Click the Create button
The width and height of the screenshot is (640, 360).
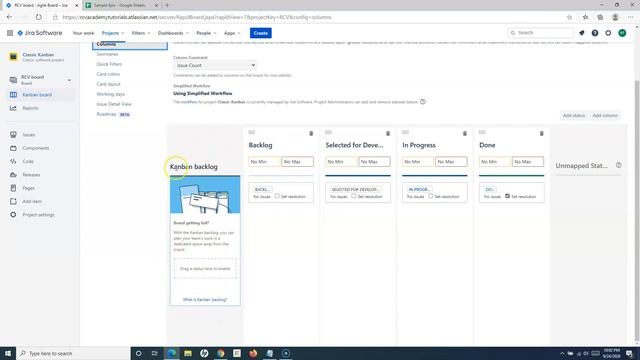(x=260, y=33)
